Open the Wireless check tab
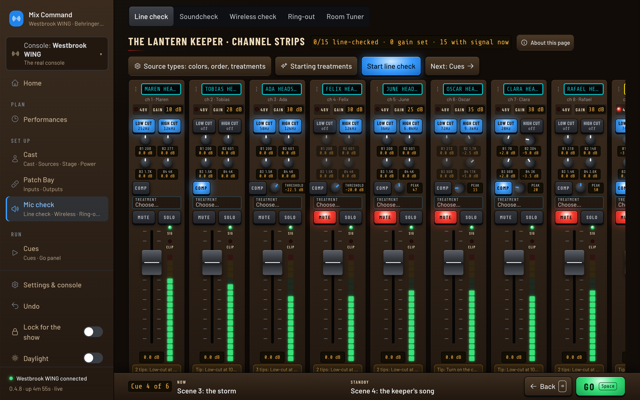Image resolution: width=640 pixels, height=400 pixels. pyautogui.click(x=253, y=17)
